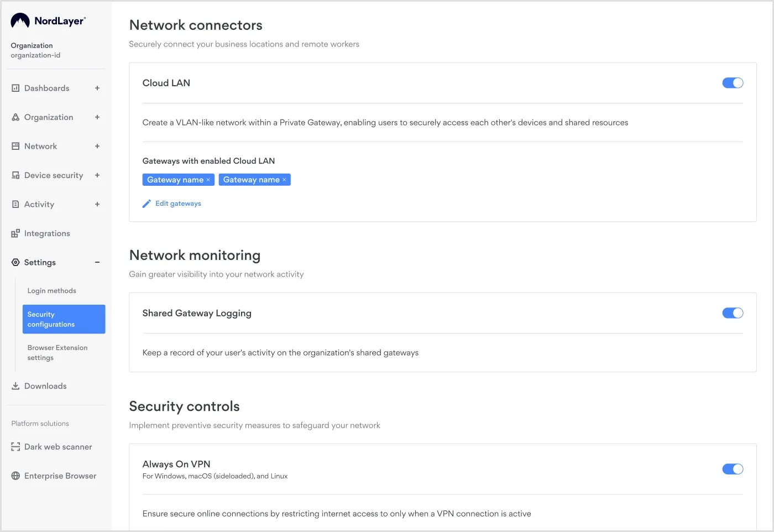Disable the Cloud LAN toggle
Screen dimensions: 774x532
[733, 82]
